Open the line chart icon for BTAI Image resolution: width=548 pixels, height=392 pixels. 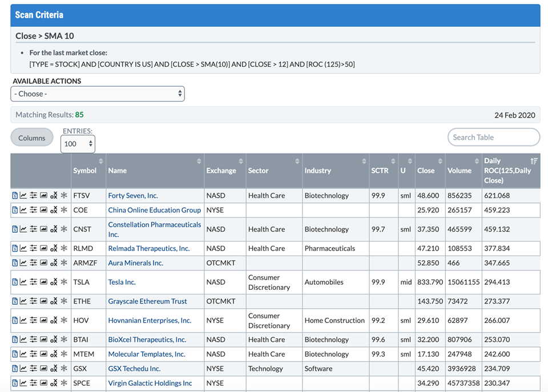tap(23, 340)
